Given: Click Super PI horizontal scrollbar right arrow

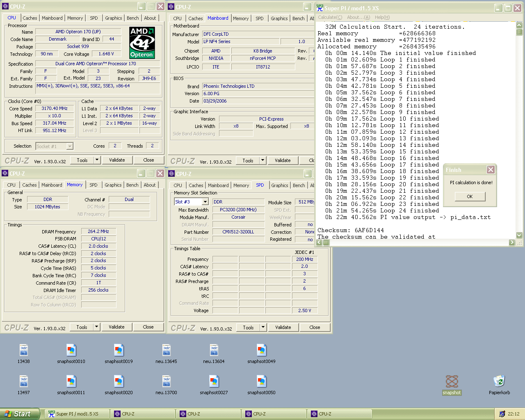Looking at the screenshot, I should (x=512, y=242).
